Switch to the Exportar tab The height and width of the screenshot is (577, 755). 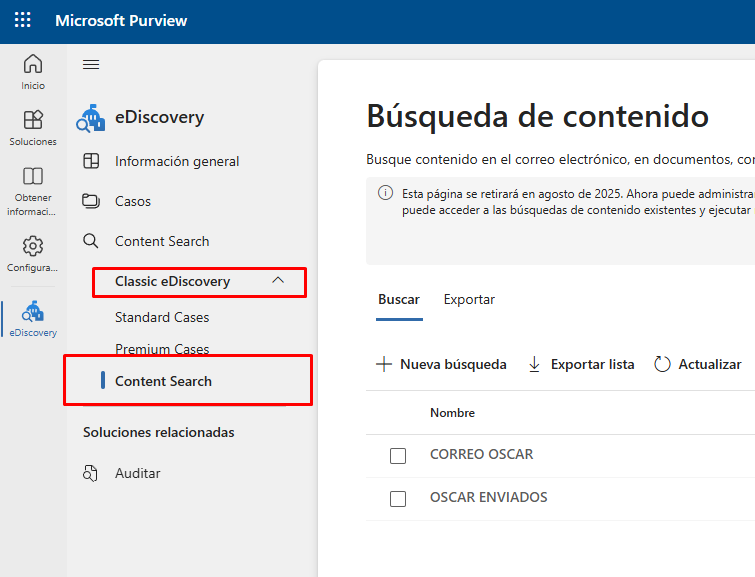[469, 300]
